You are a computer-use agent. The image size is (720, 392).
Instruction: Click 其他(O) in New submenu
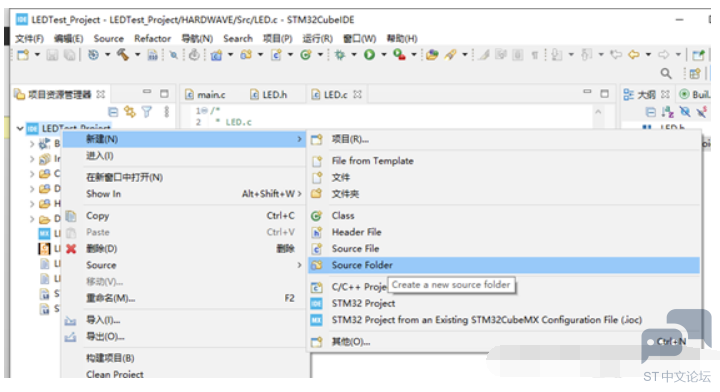504,342
